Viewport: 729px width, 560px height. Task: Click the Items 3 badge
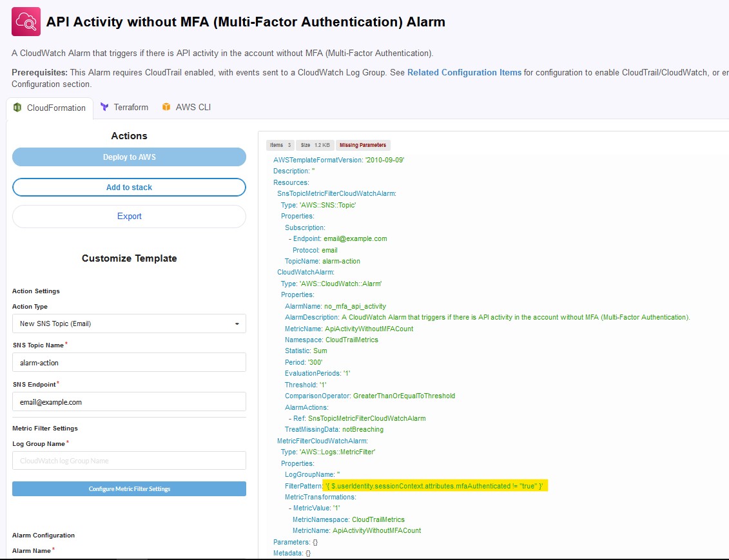click(x=280, y=145)
